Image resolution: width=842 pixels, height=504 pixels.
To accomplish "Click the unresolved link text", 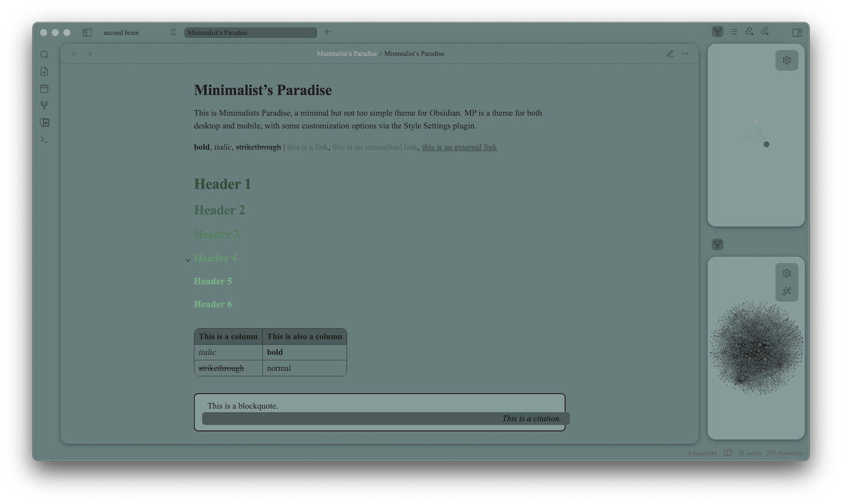I will pyautogui.click(x=375, y=147).
